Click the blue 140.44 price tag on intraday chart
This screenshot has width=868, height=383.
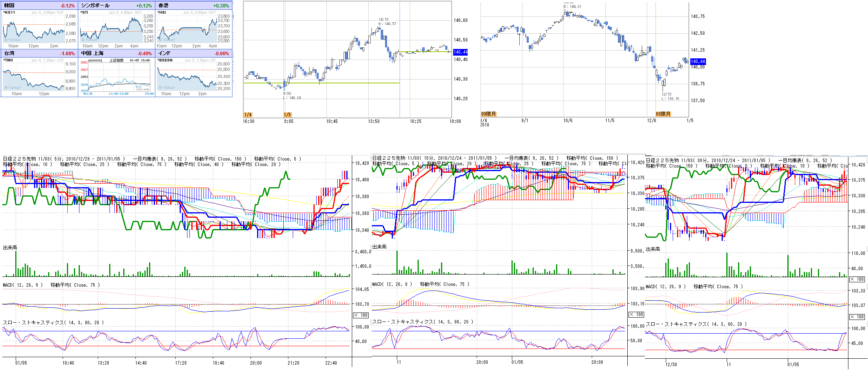tap(460, 52)
